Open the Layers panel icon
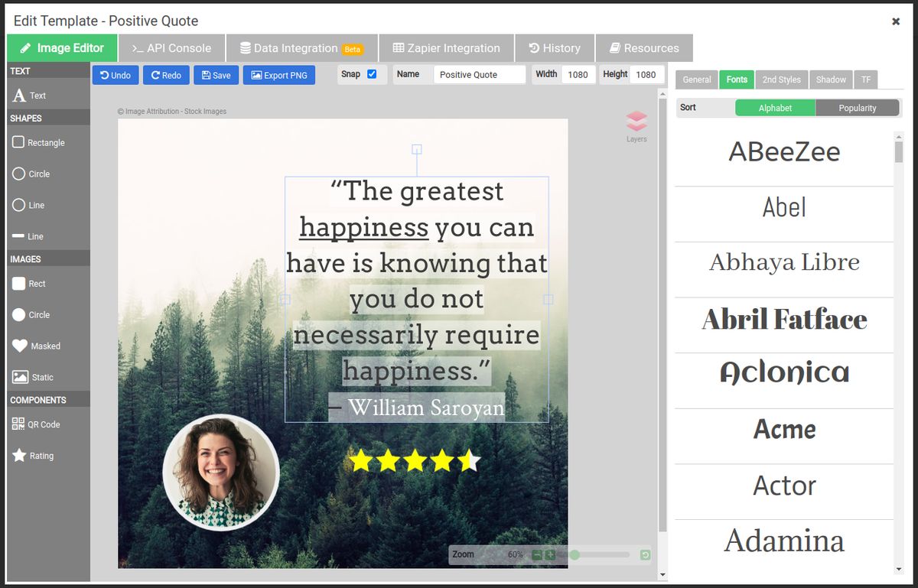The image size is (918, 588). tap(636, 122)
